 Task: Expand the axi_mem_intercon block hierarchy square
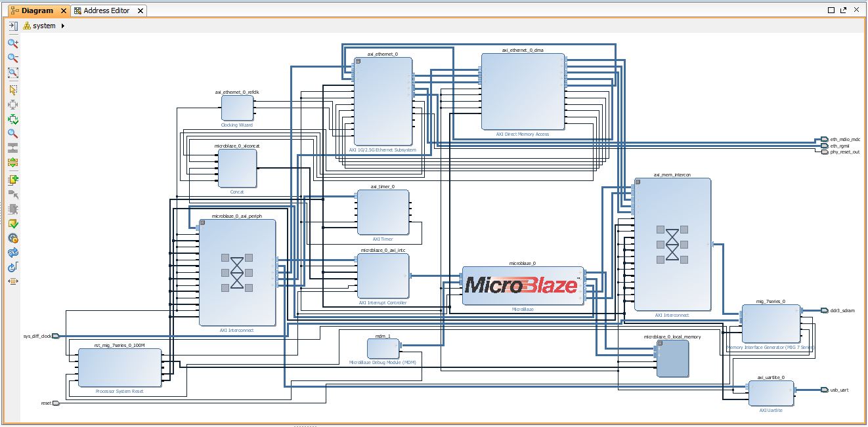coord(638,182)
